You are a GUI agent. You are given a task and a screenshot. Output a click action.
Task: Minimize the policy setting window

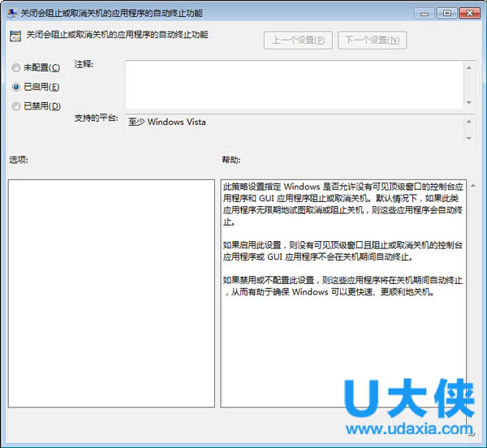tap(425, 13)
